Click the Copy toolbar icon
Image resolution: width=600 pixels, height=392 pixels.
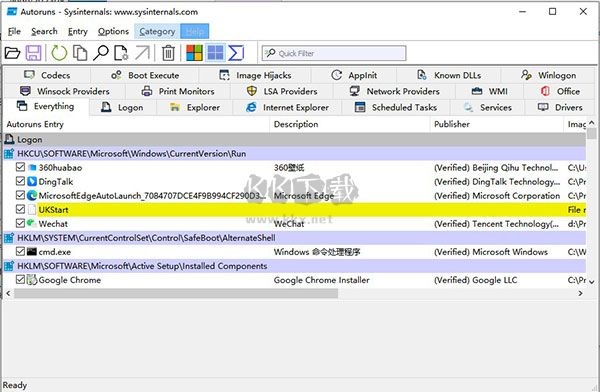80,53
